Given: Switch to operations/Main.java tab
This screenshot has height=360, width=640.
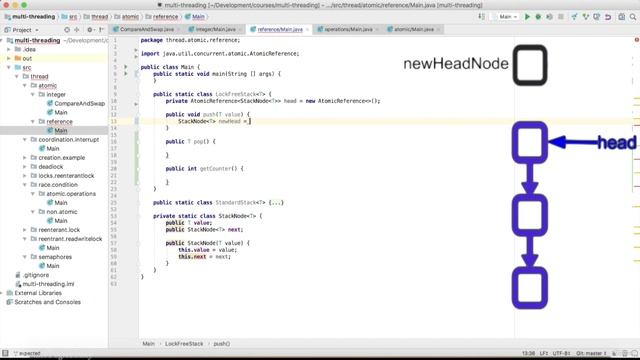Looking at the screenshot, I should [x=348, y=29].
